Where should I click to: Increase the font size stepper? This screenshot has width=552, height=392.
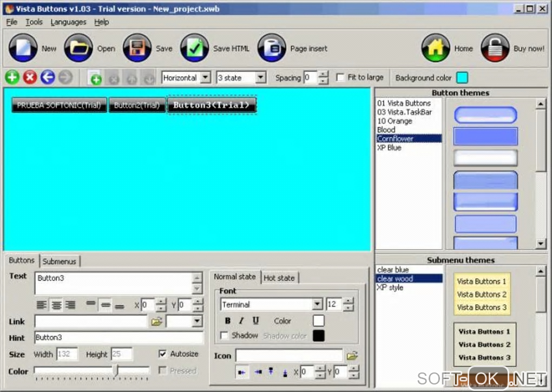click(348, 301)
